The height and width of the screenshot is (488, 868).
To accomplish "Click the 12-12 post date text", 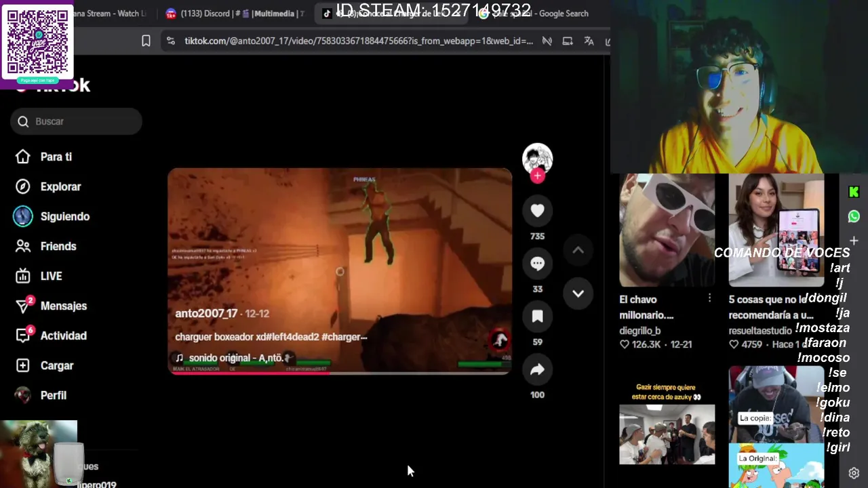I will coord(257,314).
